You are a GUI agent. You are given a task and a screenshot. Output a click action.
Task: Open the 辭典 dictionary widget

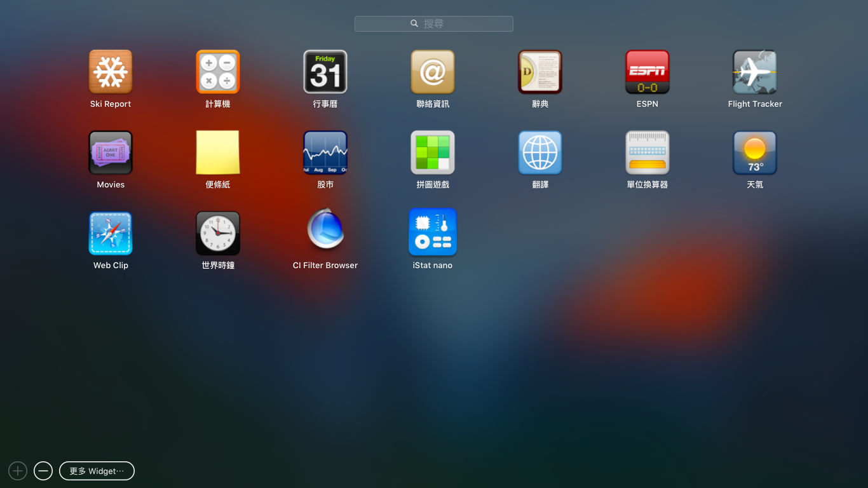pos(540,72)
